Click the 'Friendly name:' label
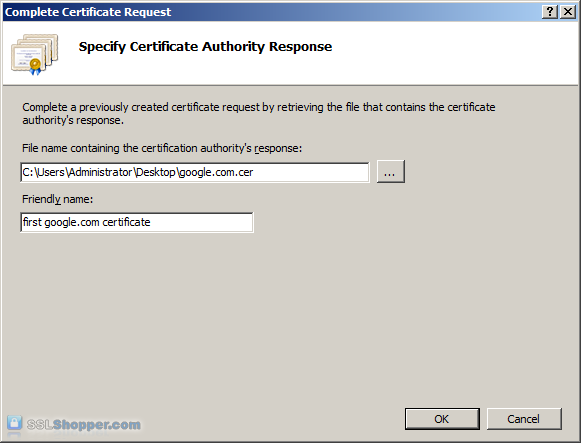This screenshot has height=443, width=581. [x=57, y=199]
